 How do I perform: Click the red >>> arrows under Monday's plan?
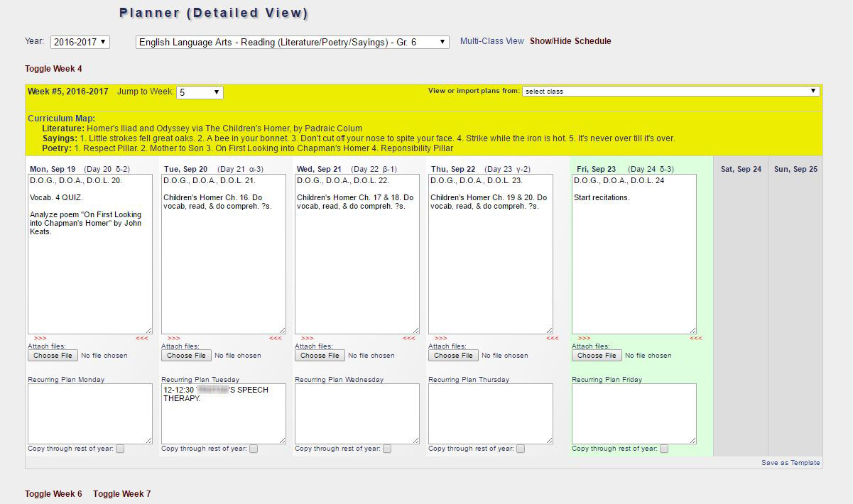[x=40, y=339]
